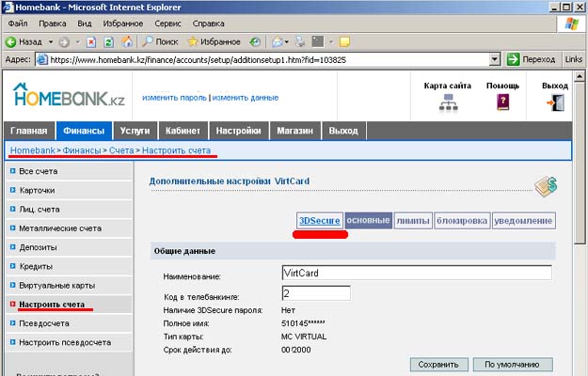Click the Forward arrow toolbar icon
588x376 pixels.
point(65,42)
